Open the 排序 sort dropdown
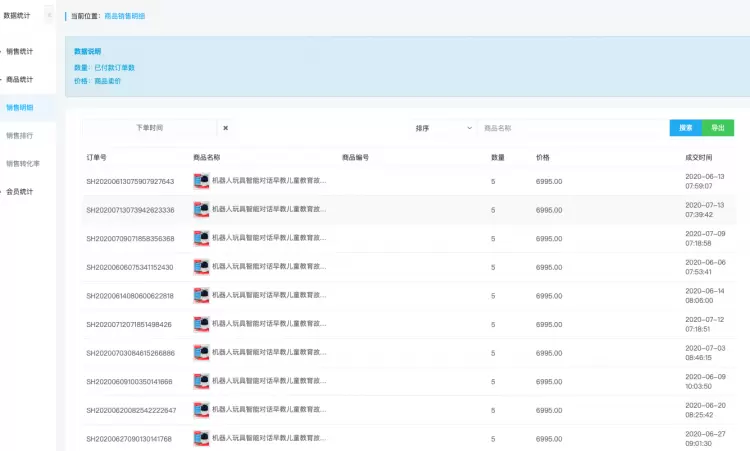The width and height of the screenshot is (750, 451). 443,128
